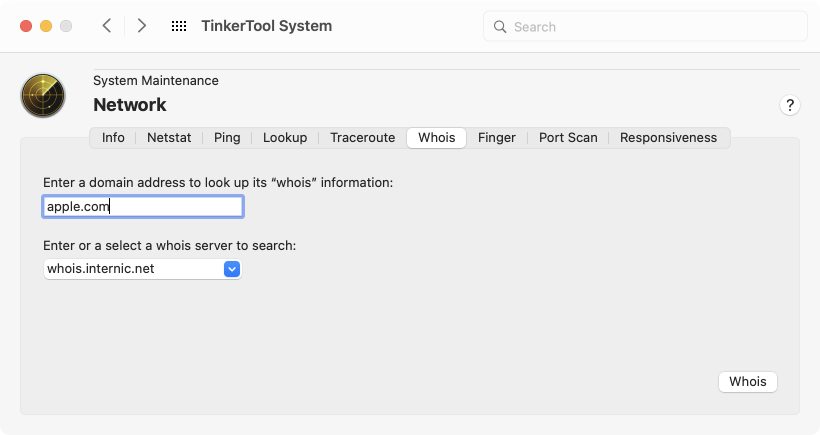Switch to the Netstat tab
820x435 pixels.
click(x=169, y=138)
